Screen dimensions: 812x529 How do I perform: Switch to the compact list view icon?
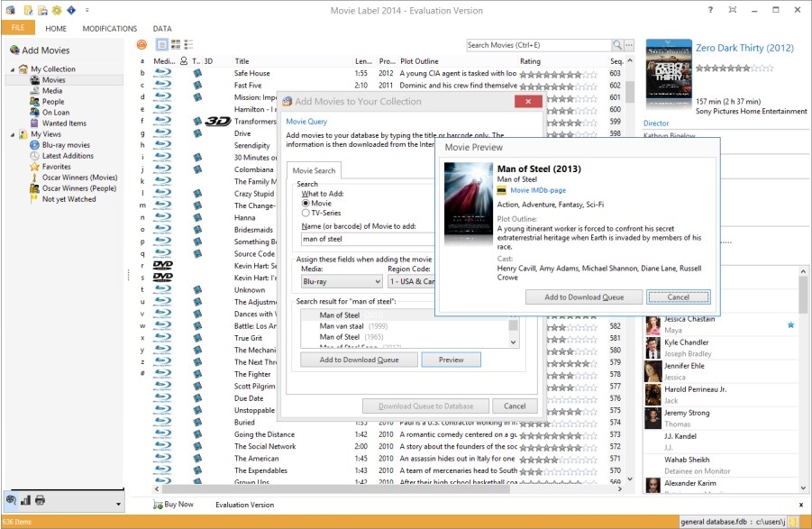[x=188, y=44]
